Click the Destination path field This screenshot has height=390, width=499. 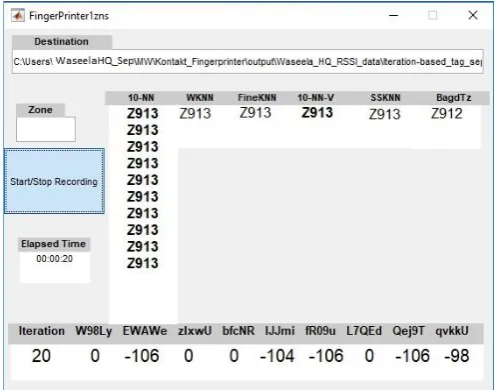pos(248,62)
